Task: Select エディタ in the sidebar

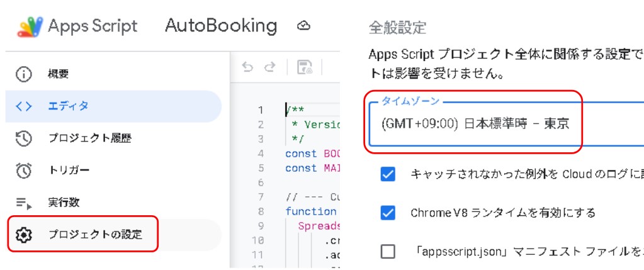Action: (x=69, y=106)
